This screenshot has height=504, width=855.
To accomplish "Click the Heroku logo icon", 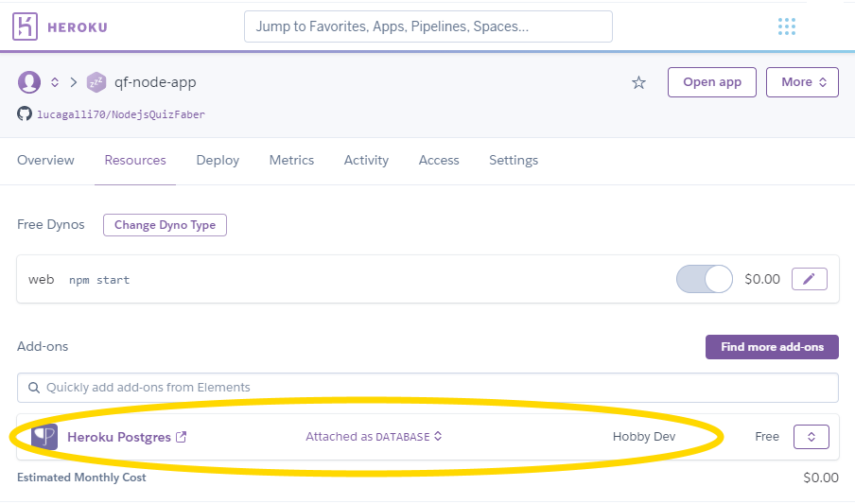I will point(26,26).
